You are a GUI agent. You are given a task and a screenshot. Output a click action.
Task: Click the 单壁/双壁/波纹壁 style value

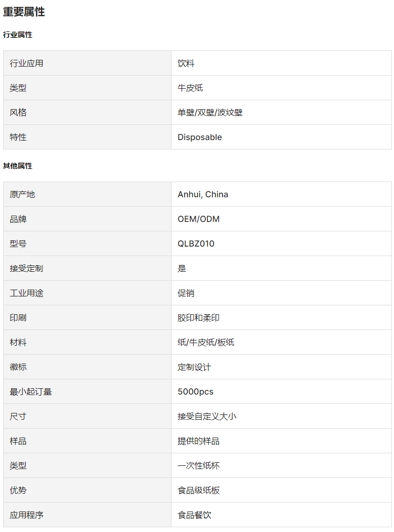pyautogui.click(x=210, y=113)
